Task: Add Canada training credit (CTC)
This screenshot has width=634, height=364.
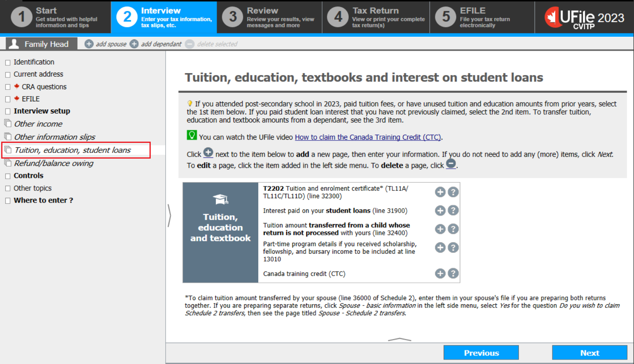Action: (x=440, y=274)
